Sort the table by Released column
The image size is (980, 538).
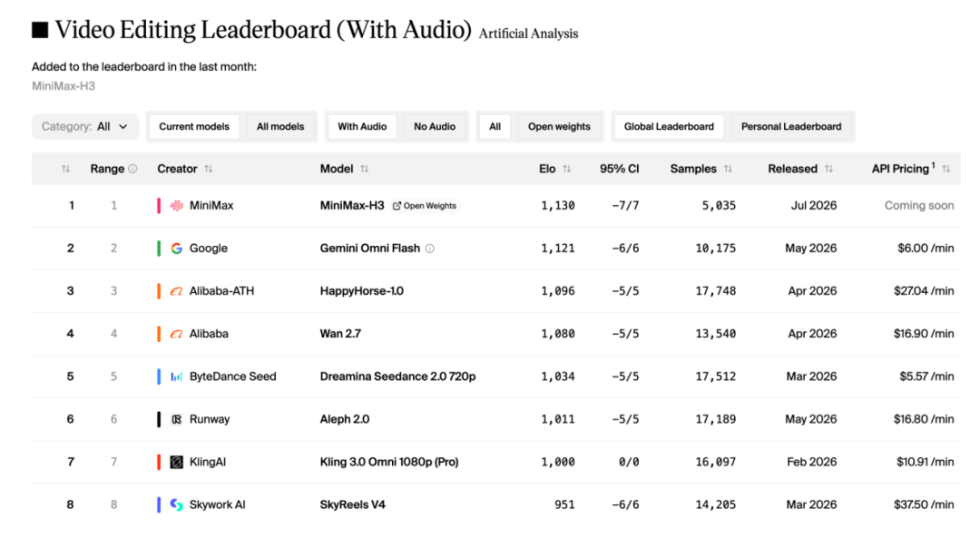828,169
